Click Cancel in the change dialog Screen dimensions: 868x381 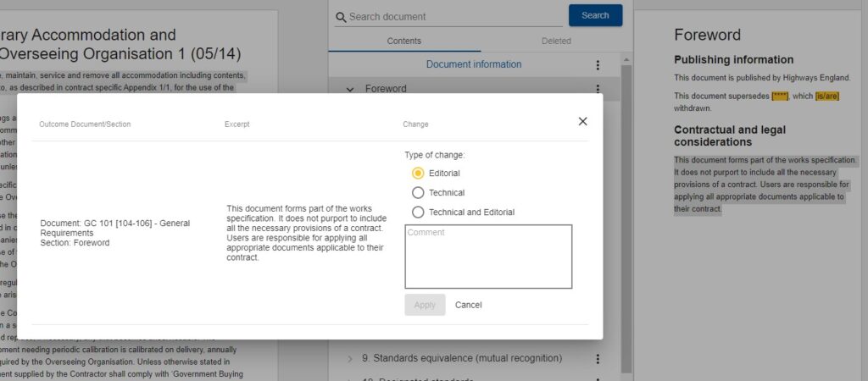coord(468,305)
